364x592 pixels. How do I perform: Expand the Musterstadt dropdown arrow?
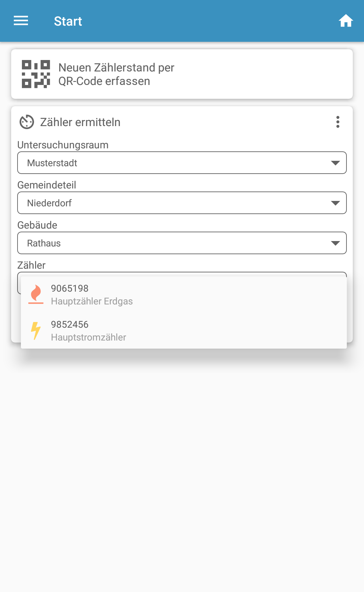tap(335, 163)
